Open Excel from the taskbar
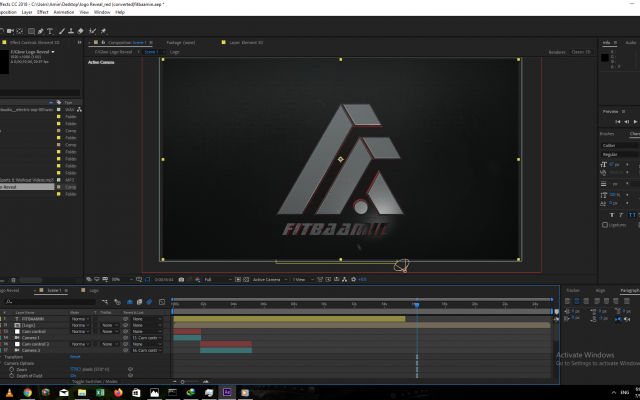 pyautogui.click(x=100, y=393)
